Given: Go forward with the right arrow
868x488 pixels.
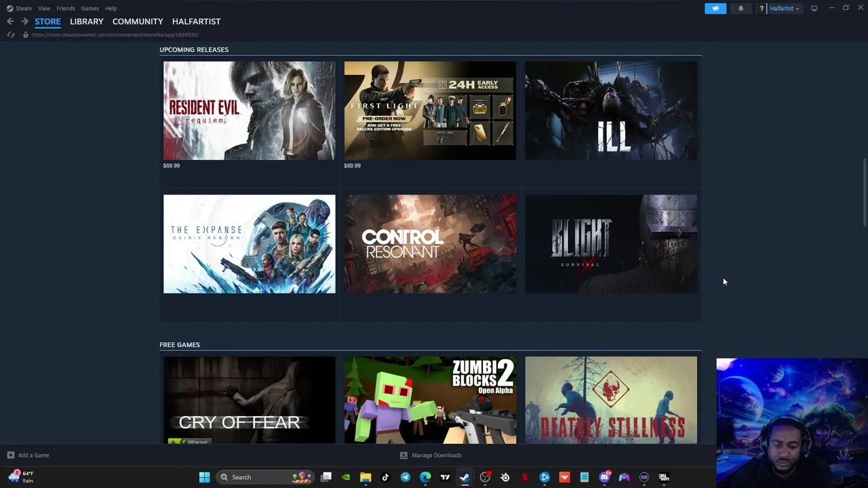Looking at the screenshot, I should tap(24, 22).
